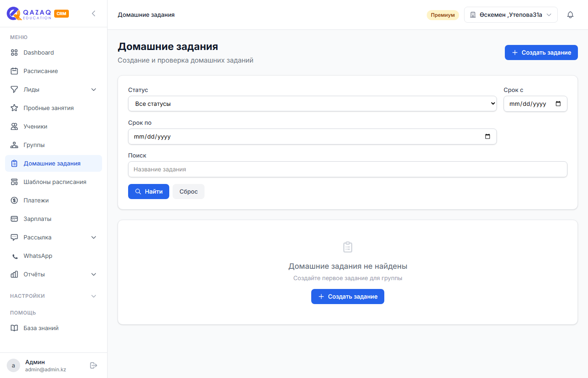Click the Лиды funnel icon
The height and width of the screenshot is (378, 588).
[14, 89]
